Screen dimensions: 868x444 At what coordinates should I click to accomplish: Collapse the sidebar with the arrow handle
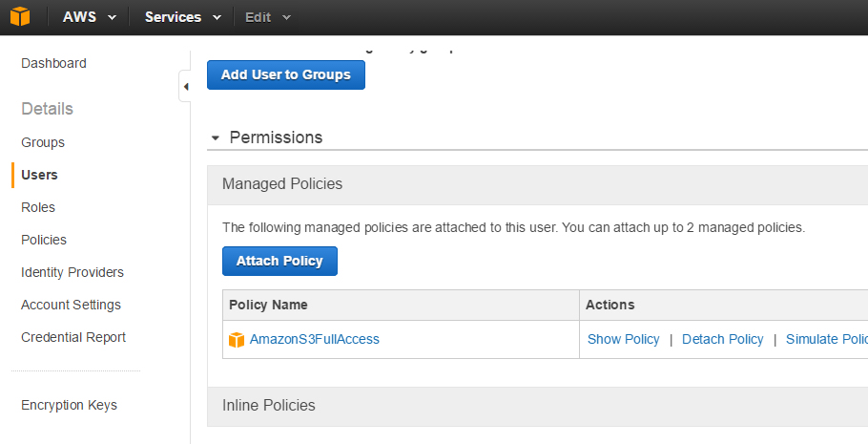tap(185, 87)
